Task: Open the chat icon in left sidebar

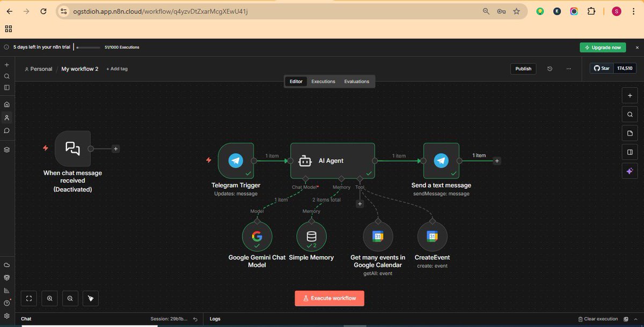Action: [x=6, y=130]
